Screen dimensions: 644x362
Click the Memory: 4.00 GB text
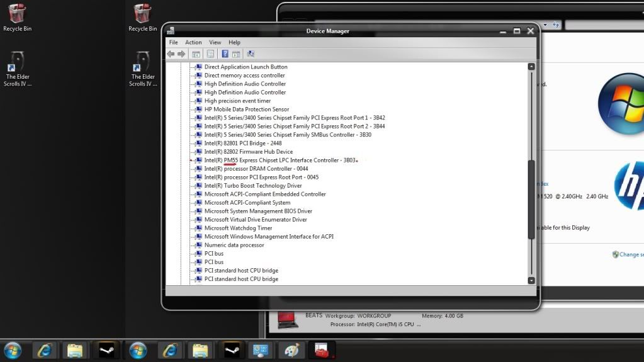pos(443,315)
